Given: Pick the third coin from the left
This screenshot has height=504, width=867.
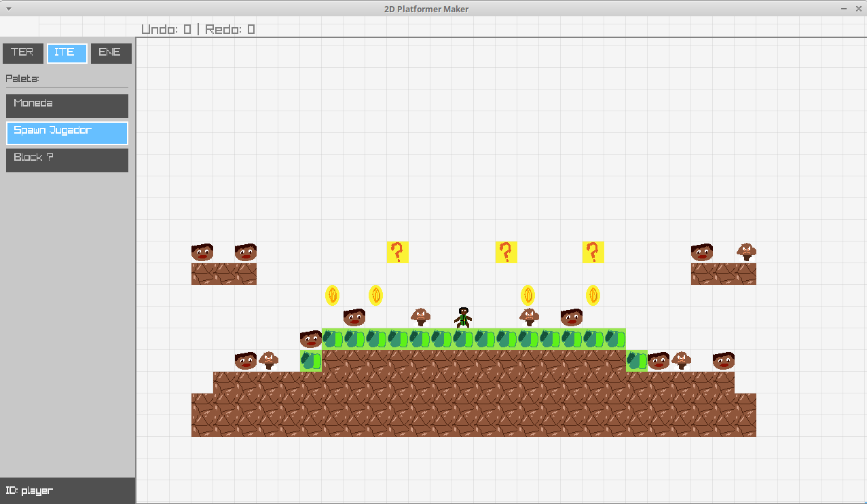Looking at the screenshot, I should [x=528, y=295].
